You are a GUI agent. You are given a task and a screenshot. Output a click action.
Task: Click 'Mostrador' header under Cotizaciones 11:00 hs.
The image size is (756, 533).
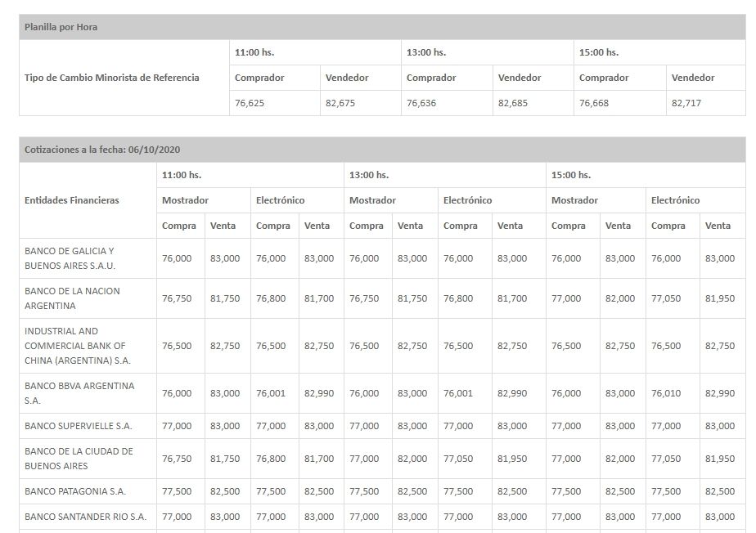[185, 200]
